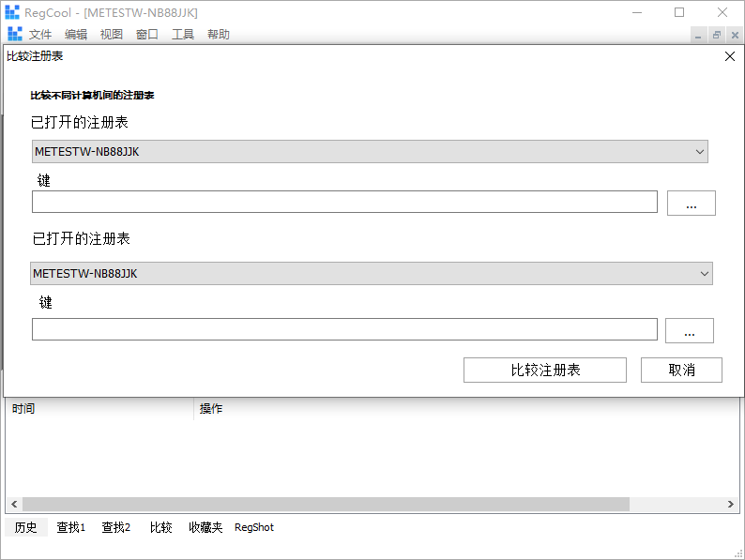Open the 帮助 menu

tap(219, 34)
